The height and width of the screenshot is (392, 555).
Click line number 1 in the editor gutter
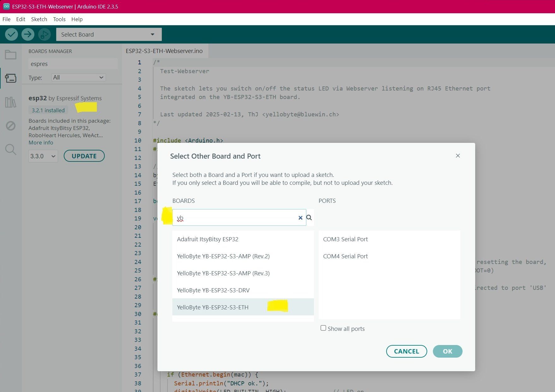[139, 62]
